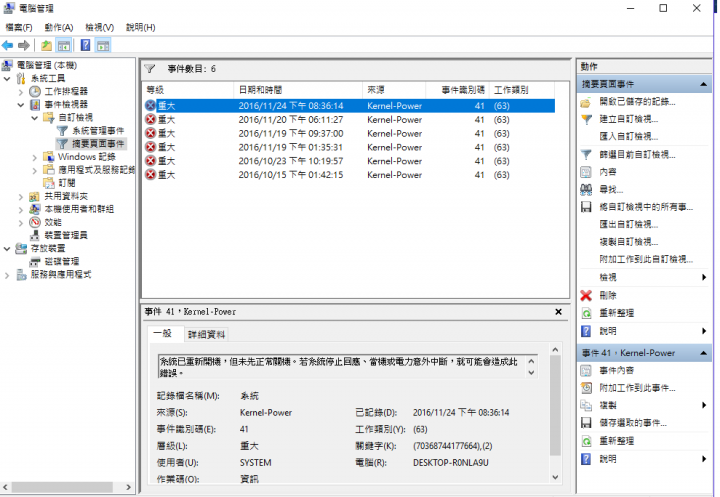Image resolution: width=720 pixels, height=497 pixels.
Task: Open the Help question mark toolbar icon
Action: click(85, 45)
